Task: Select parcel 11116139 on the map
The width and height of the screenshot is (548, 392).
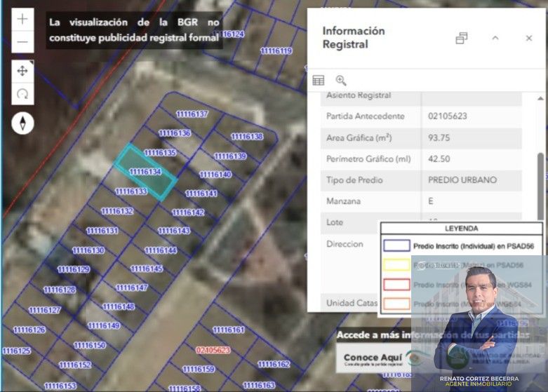Action: [x=230, y=156]
